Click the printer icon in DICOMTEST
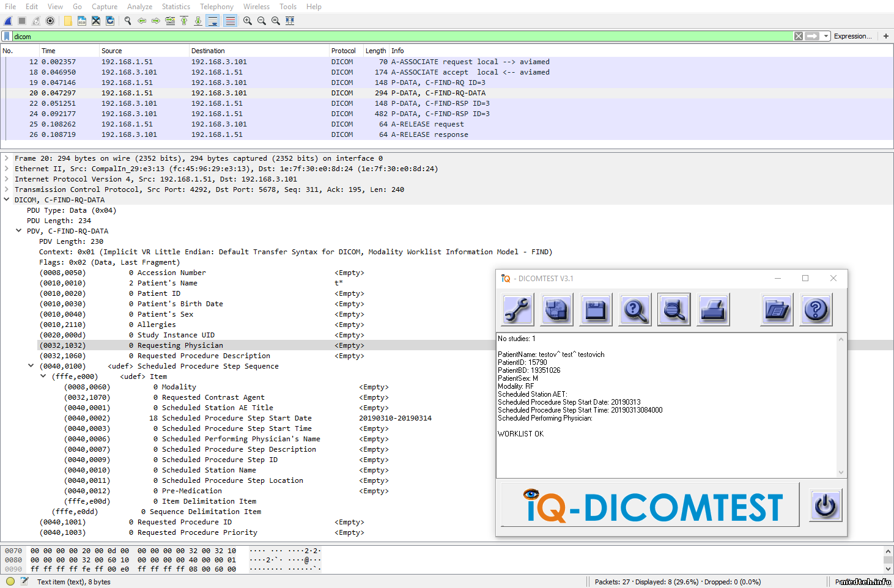Screen dimensions: 894x588 pyautogui.click(x=712, y=310)
